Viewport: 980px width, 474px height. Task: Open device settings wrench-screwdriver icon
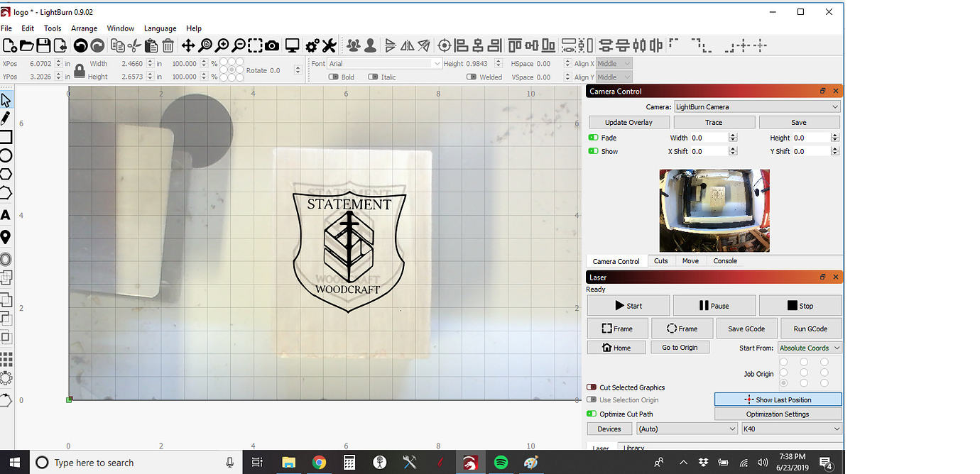(329, 46)
